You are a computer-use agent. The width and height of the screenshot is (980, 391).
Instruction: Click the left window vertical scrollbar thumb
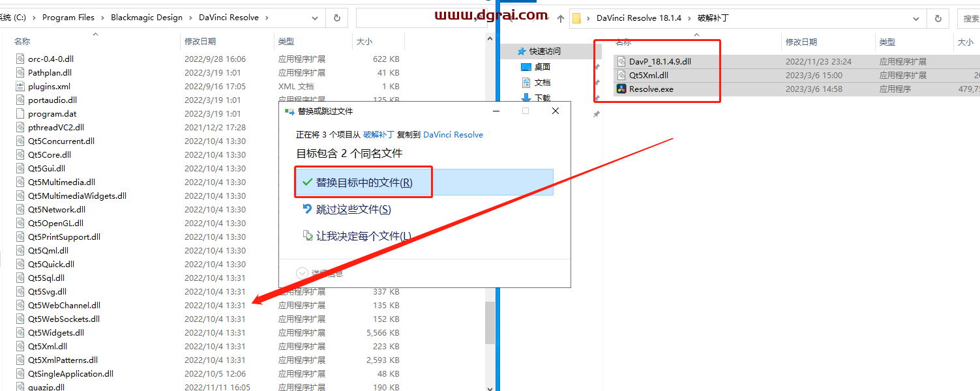point(490,323)
